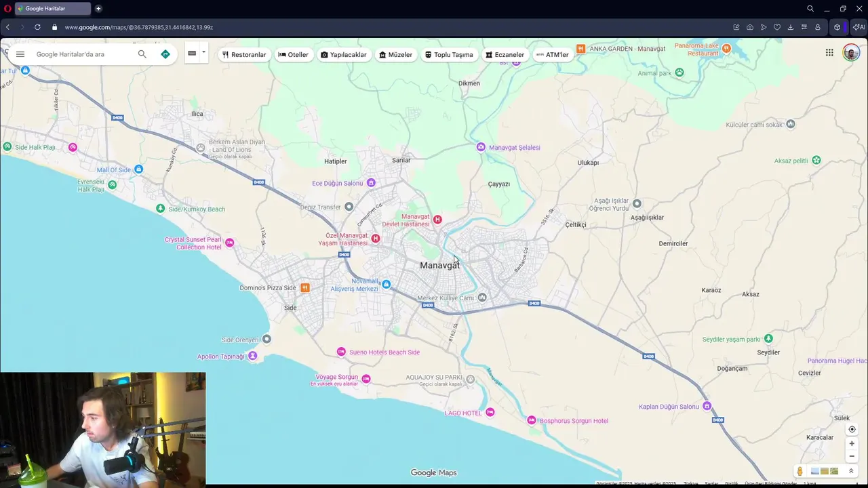Image resolution: width=868 pixels, height=488 pixels.
Task: Select the Oteller filter chip
Action: point(293,55)
